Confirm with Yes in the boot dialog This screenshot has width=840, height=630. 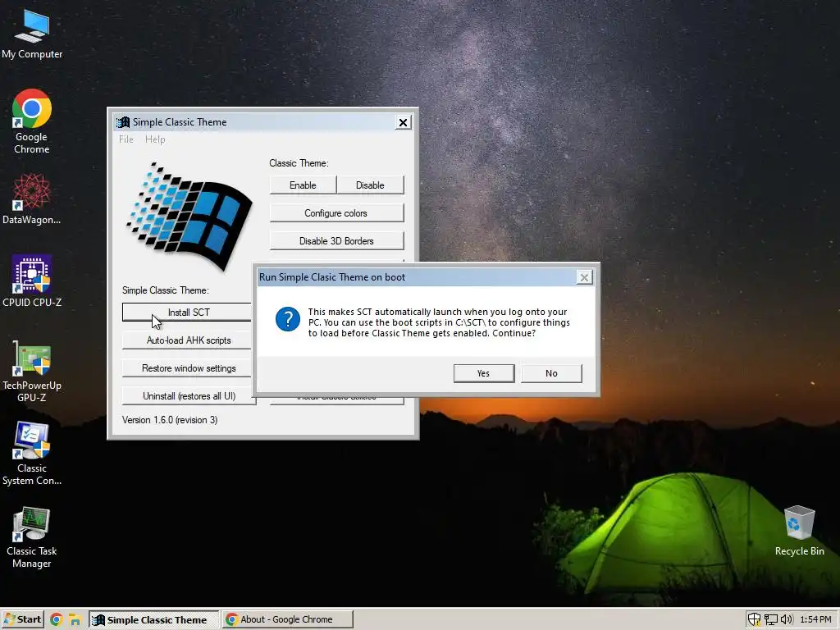[484, 373]
